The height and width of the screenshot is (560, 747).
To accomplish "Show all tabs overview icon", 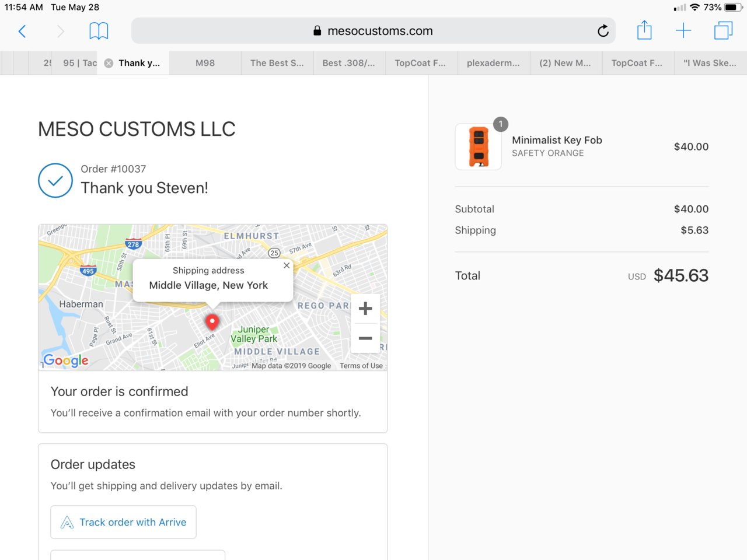I will tap(723, 31).
